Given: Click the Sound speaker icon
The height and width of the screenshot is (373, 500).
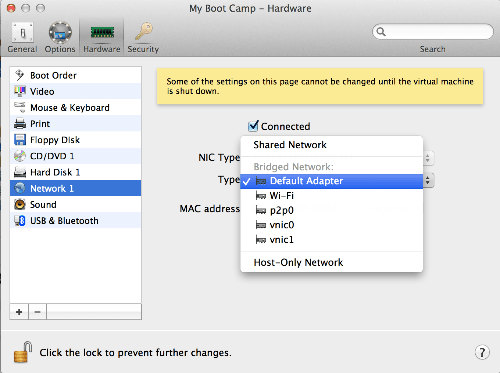Looking at the screenshot, I should (x=20, y=204).
